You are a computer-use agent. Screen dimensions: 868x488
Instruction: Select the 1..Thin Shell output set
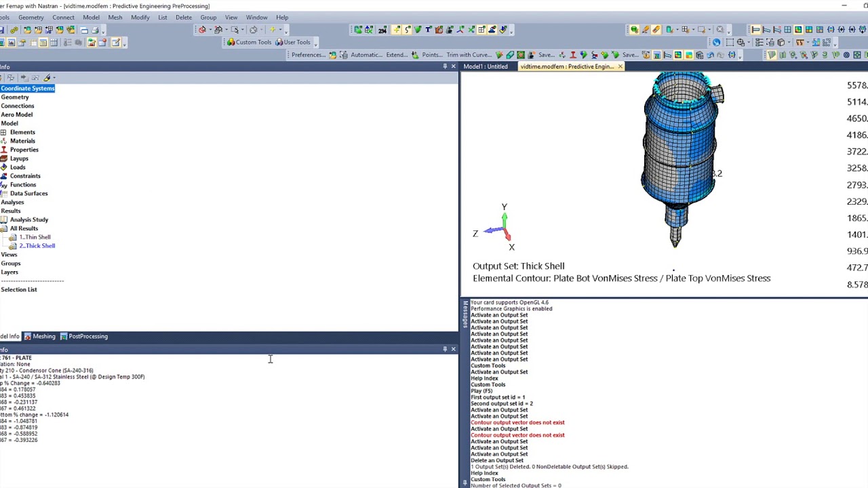point(35,237)
